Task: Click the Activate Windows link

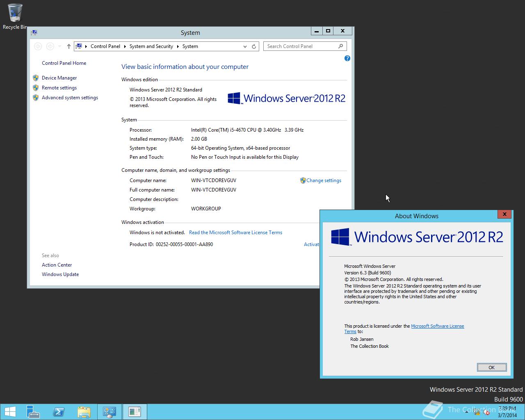Action: coord(312,244)
